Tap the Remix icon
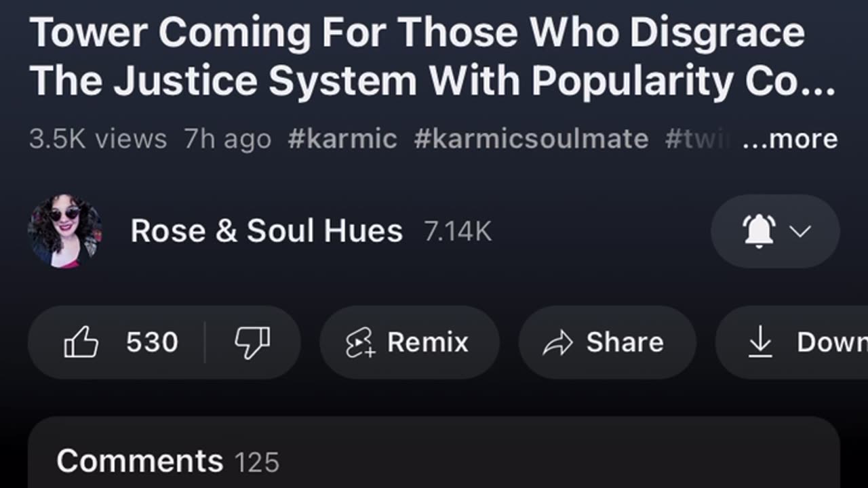Image resolution: width=868 pixels, height=488 pixels. pyautogui.click(x=360, y=343)
